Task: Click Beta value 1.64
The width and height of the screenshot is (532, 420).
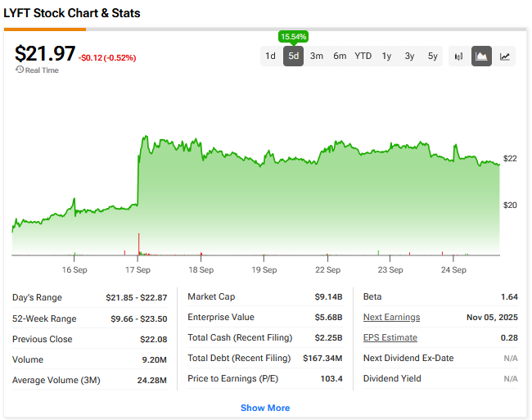Action: (x=509, y=297)
